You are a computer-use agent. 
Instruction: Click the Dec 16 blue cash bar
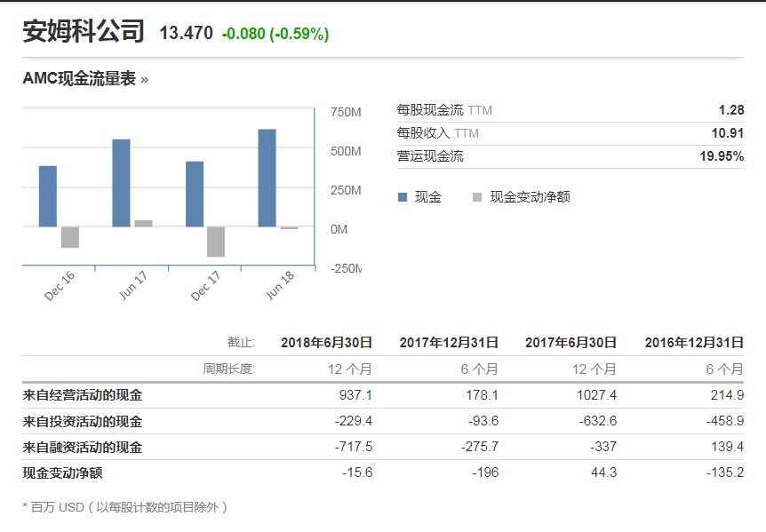click(48, 196)
